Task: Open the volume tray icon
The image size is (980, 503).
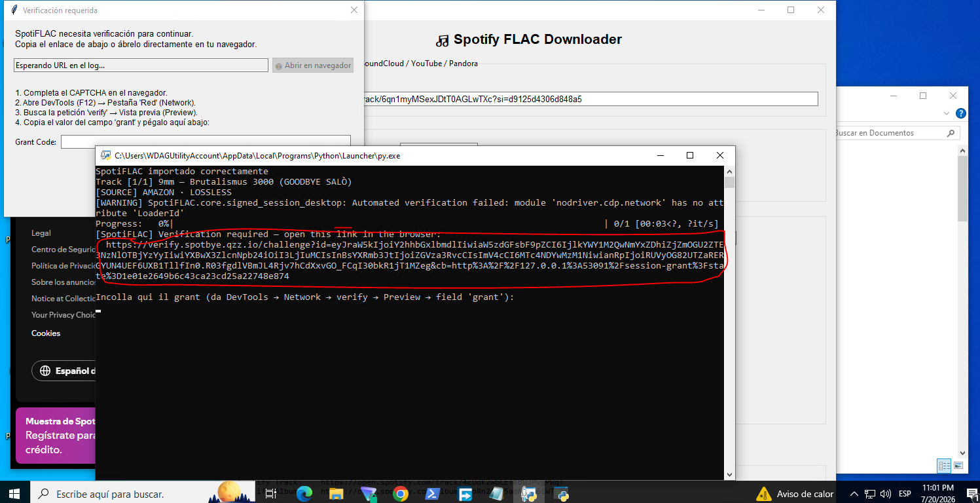Action: click(886, 494)
